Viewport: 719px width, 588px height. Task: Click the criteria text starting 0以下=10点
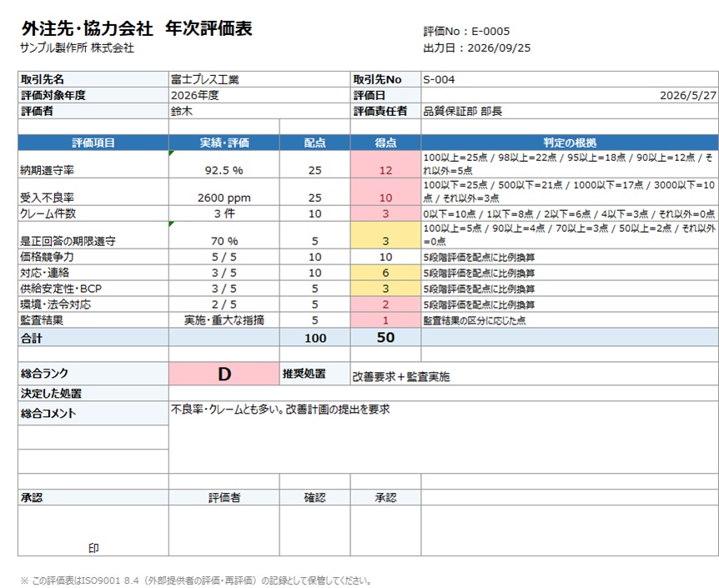coord(569,214)
